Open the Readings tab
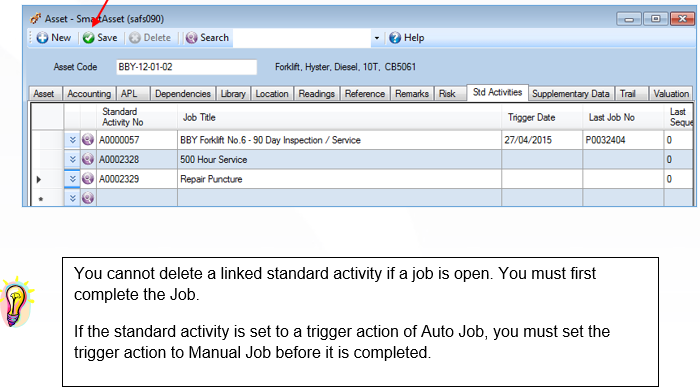The image size is (700, 391). (x=317, y=94)
